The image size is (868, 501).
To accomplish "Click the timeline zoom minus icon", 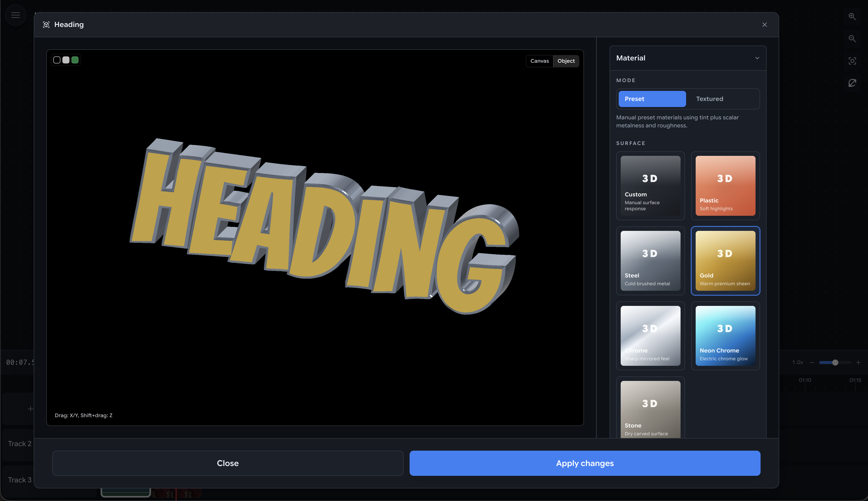I will (x=812, y=362).
